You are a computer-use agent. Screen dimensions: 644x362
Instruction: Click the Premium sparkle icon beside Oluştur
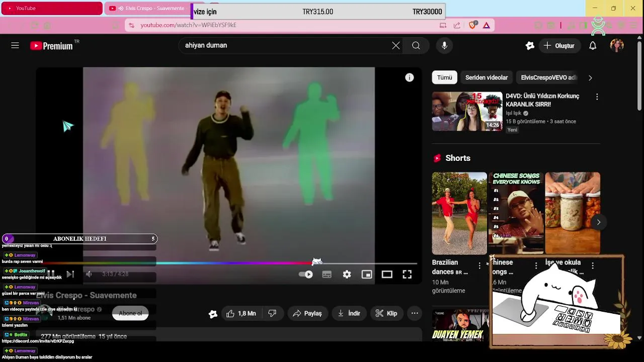(530, 45)
